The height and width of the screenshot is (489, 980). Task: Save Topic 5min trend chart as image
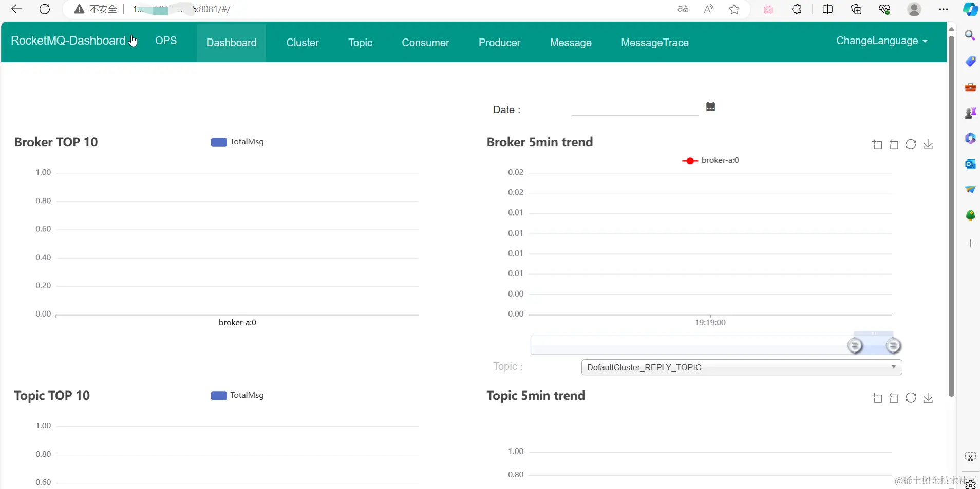point(928,398)
